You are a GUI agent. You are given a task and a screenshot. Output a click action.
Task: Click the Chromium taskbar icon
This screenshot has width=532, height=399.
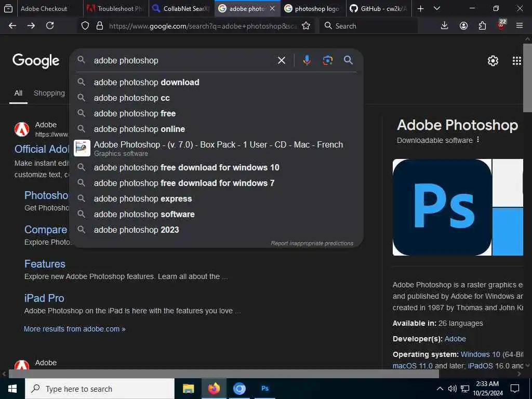point(239,389)
